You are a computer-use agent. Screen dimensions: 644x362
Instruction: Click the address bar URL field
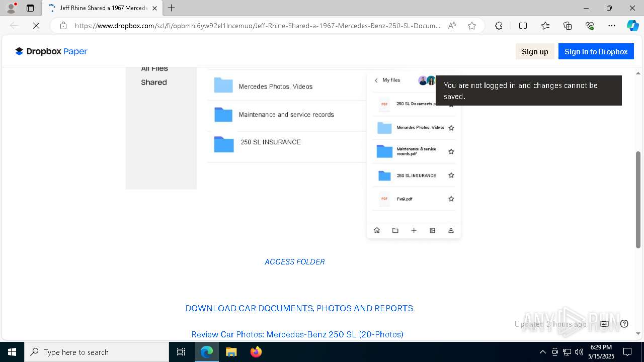tap(257, 26)
